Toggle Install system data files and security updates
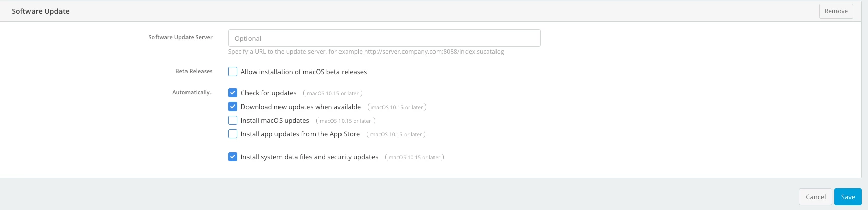The width and height of the screenshot is (868, 210). (233, 157)
